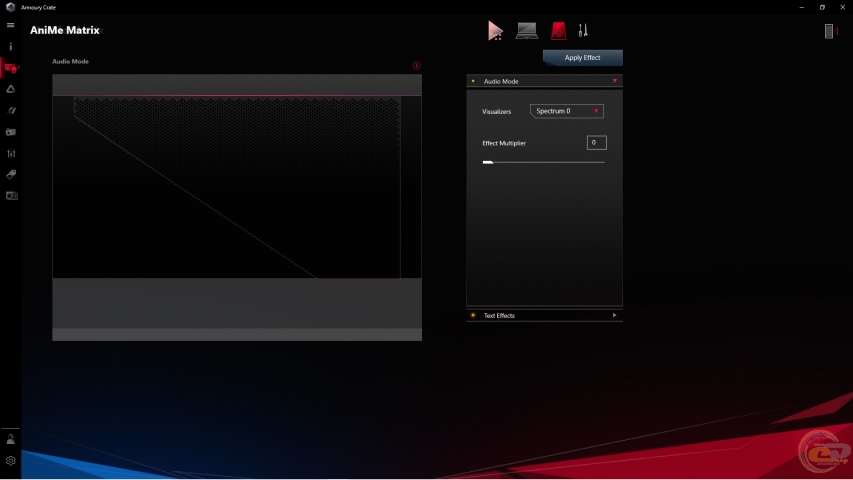The image size is (853, 480).
Task: Open the user profile sidebar icon
Action: [x=10, y=439]
